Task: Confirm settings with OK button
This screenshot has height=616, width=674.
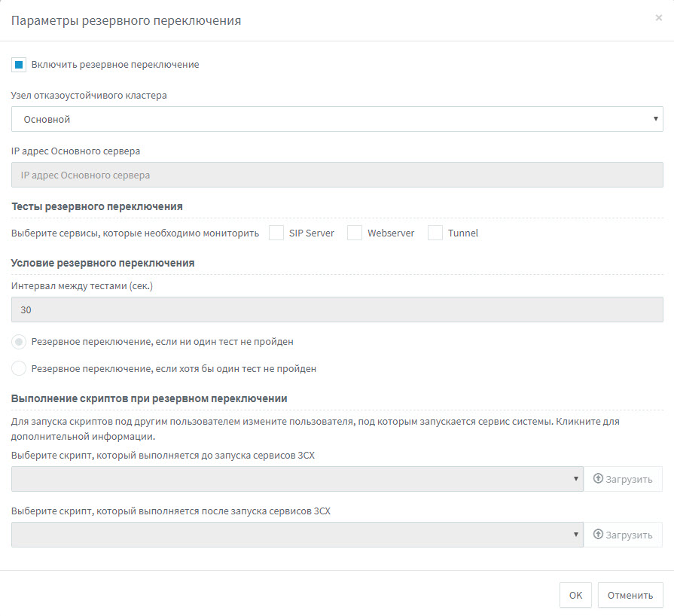Action: click(575, 595)
